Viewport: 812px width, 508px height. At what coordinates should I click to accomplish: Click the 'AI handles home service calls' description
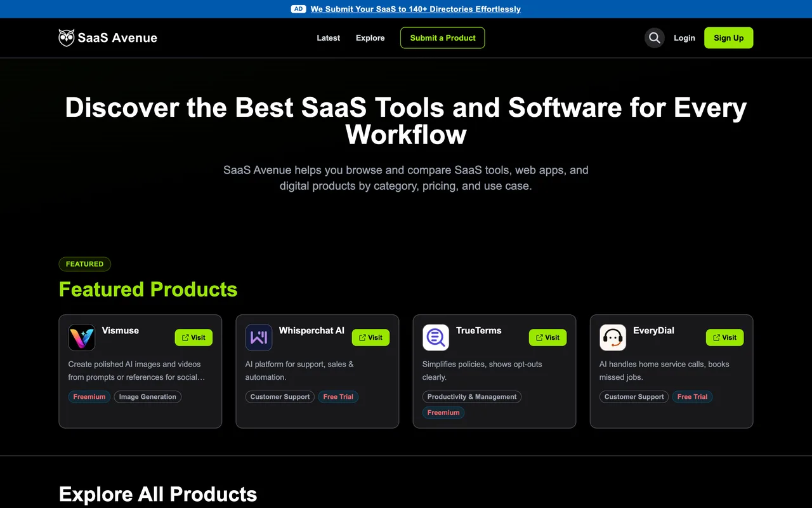[x=664, y=371]
